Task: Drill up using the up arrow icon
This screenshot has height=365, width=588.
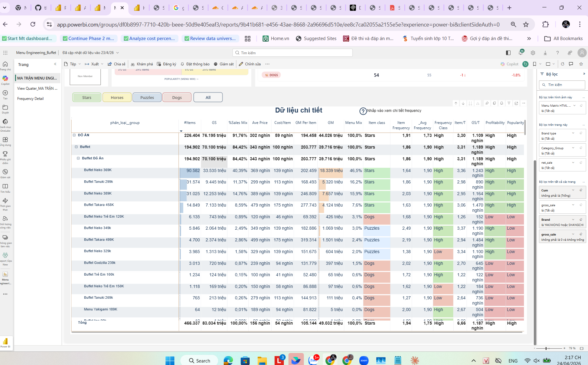Action: pyautogui.click(x=456, y=103)
